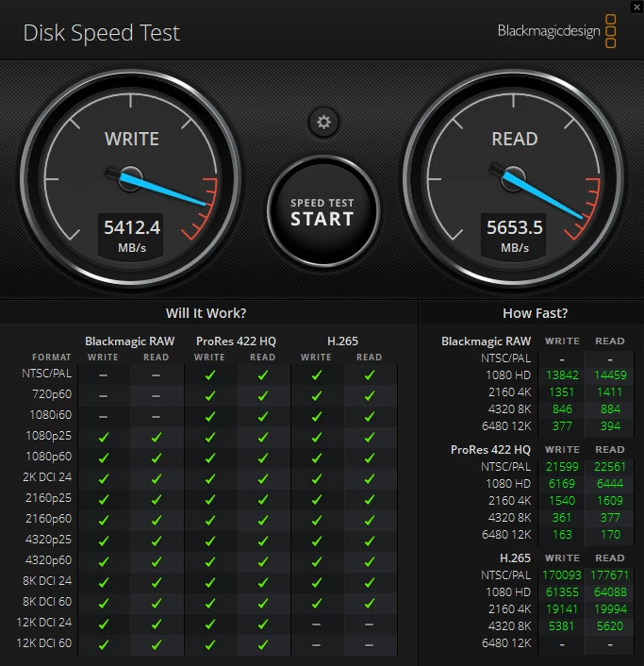
Task: Click ProRes 6480 12K write value 163
Action: click(562, 535)
